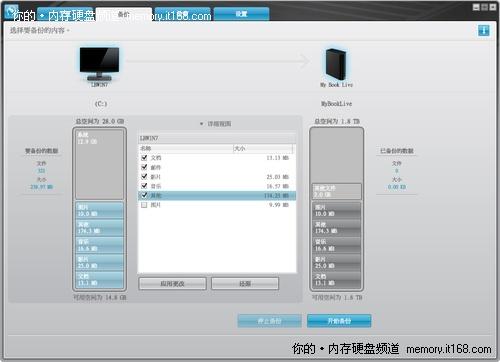The image size is (500, 362).
Task: Select the 174.3 MB Other block on C: gauge
Action: pyautogui.click(x=100, y=227)
